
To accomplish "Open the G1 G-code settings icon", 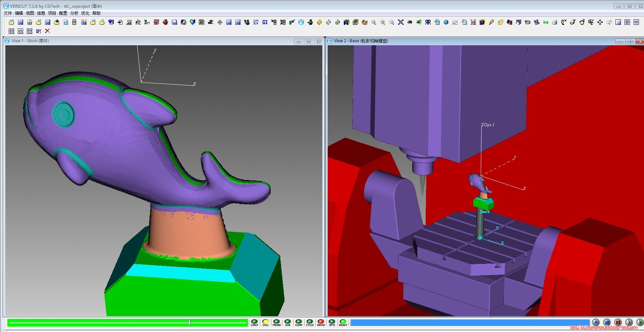I will (265, 22).
